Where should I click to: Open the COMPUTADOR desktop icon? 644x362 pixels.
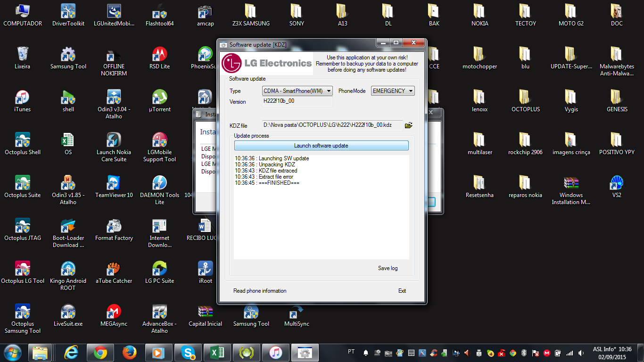pyautogui.click(x=22, y=15)
